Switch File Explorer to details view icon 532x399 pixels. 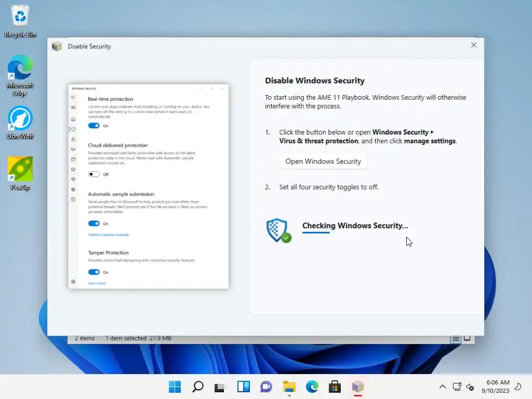click(x=456, y=339)
